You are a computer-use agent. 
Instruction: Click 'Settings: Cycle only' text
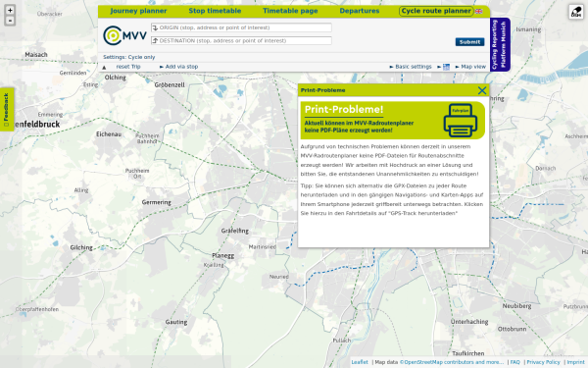point(129,57)
